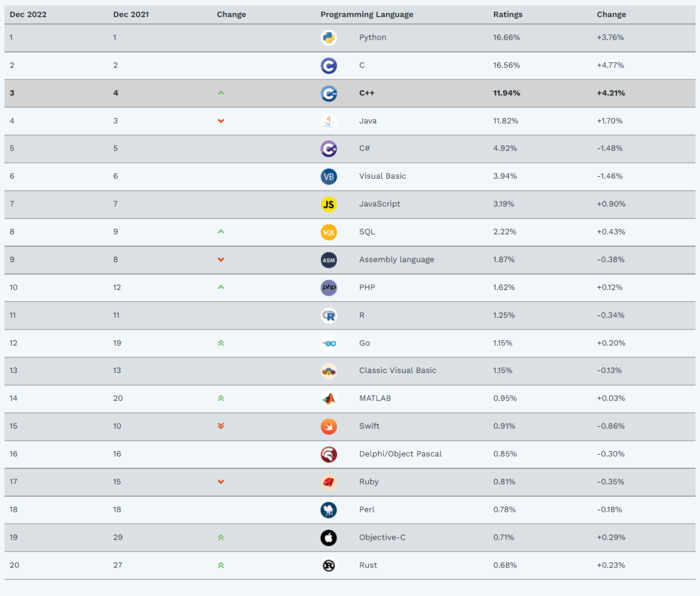Click the Ratings column header
The image size is (700, 596).
[507, 14]
